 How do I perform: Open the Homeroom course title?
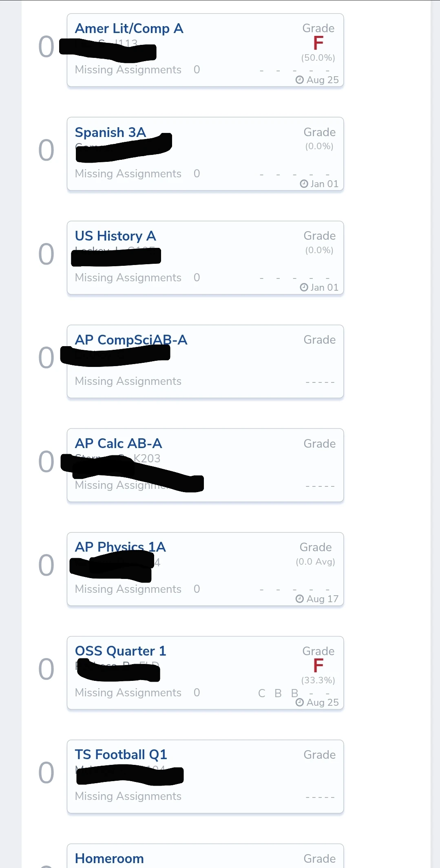point(109,859)
